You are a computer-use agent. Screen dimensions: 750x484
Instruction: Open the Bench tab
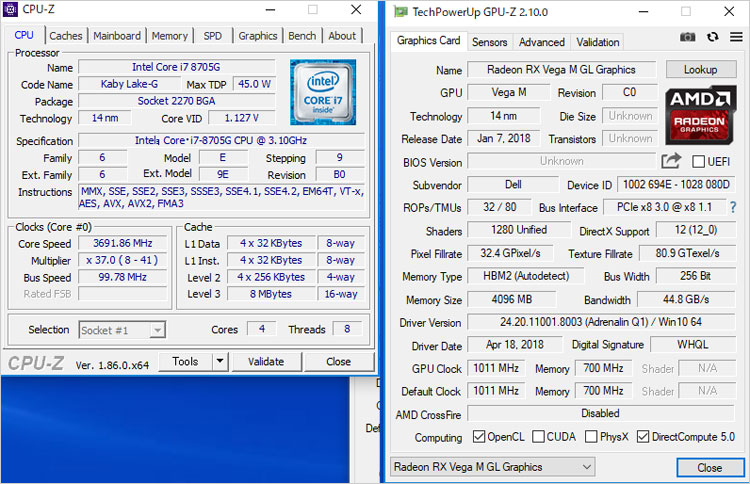click(302, 36)
